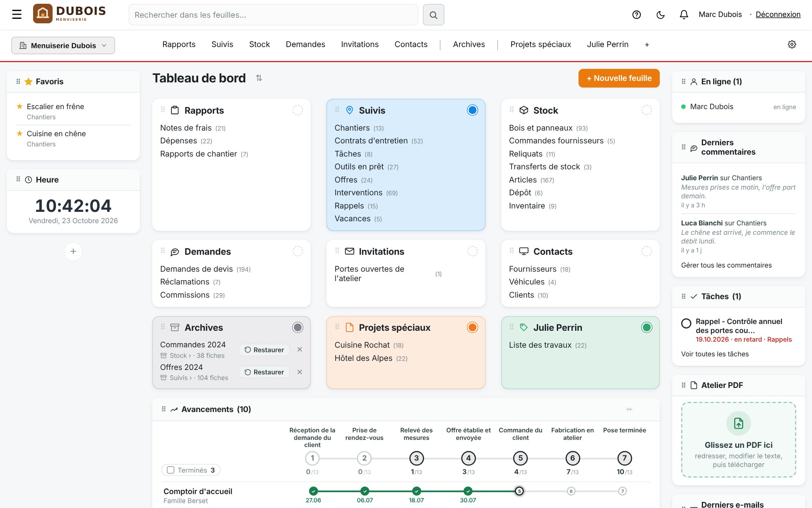Click the Invitations envelope icon
Viewport: 812px width, 508px height.
(x=350, y=251)
